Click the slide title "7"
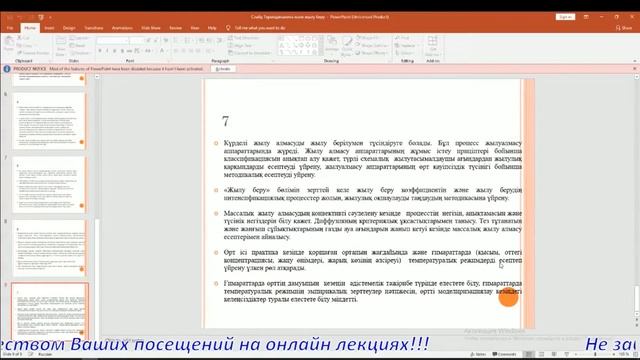Image resolution: width=640 pixels, height=360 pixels. (x=226, y=121)
